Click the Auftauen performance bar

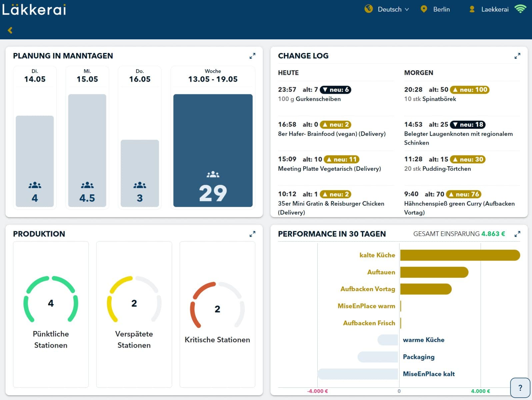pos(434,272)
